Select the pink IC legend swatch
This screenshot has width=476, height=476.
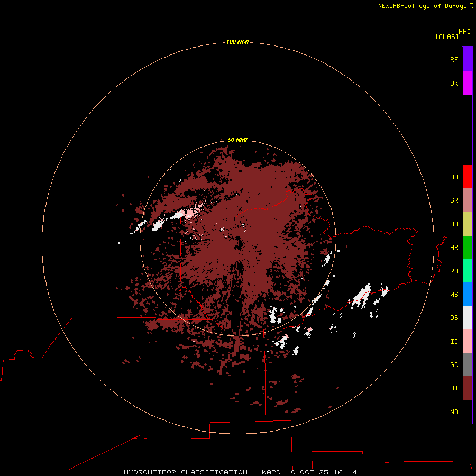click(467, 341)
